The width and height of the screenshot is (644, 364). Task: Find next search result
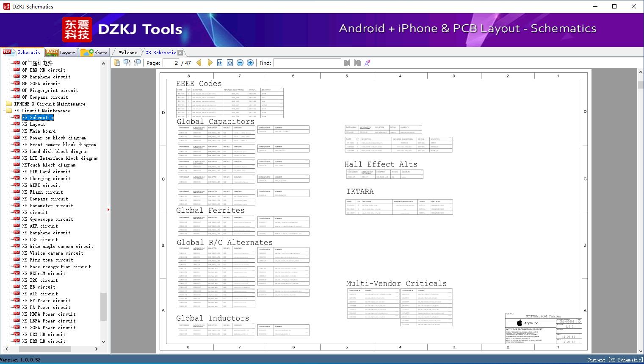[x=357, y=63]
